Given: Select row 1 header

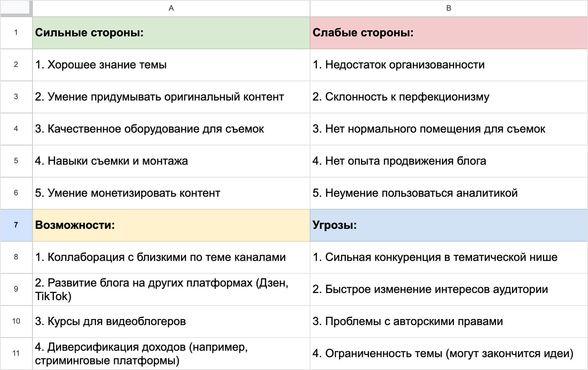Looking at the screenshot, I should [16, 32].
